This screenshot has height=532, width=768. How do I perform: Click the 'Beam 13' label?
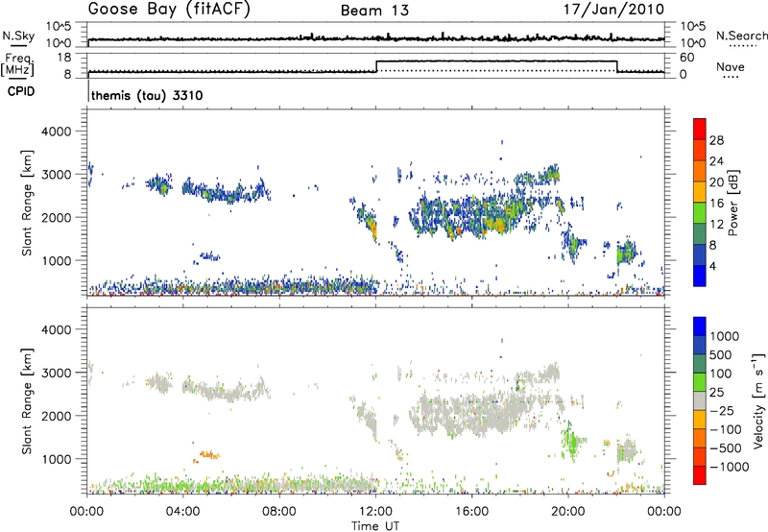374,11
